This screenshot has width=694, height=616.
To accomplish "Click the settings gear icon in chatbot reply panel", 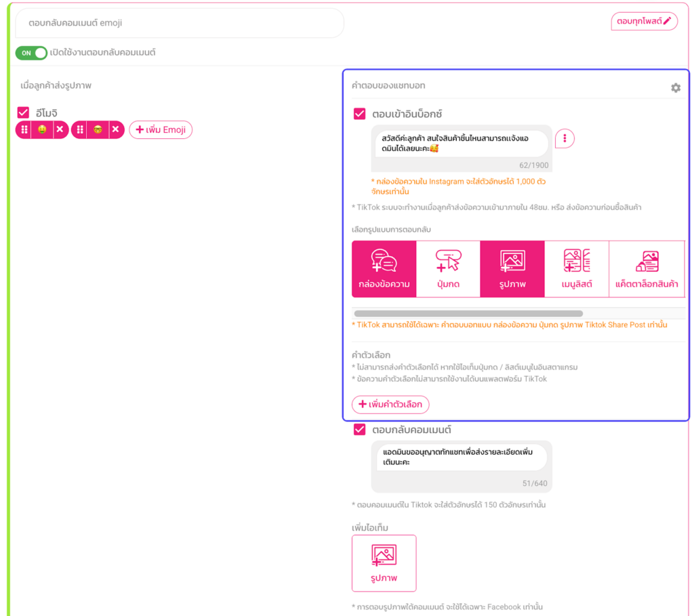I will click(675, 88).
